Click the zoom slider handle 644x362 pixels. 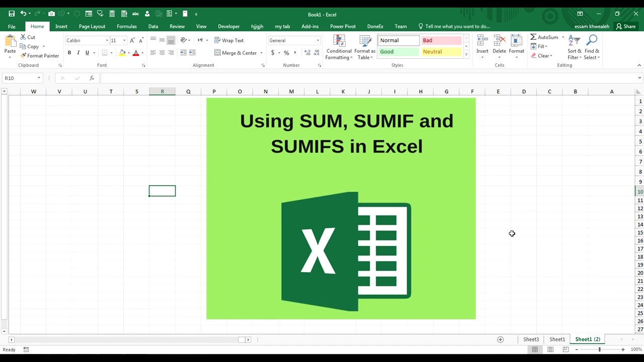click(599, 349)
